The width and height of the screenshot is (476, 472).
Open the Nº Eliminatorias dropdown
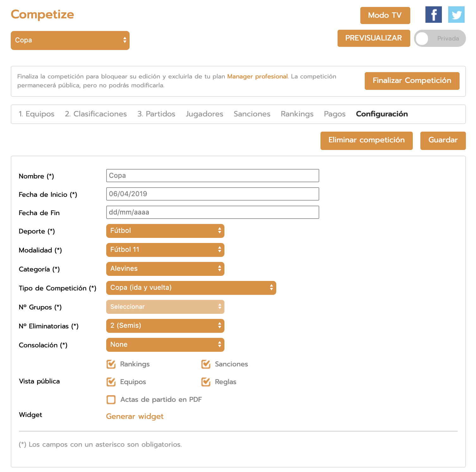tap(165, 326)
